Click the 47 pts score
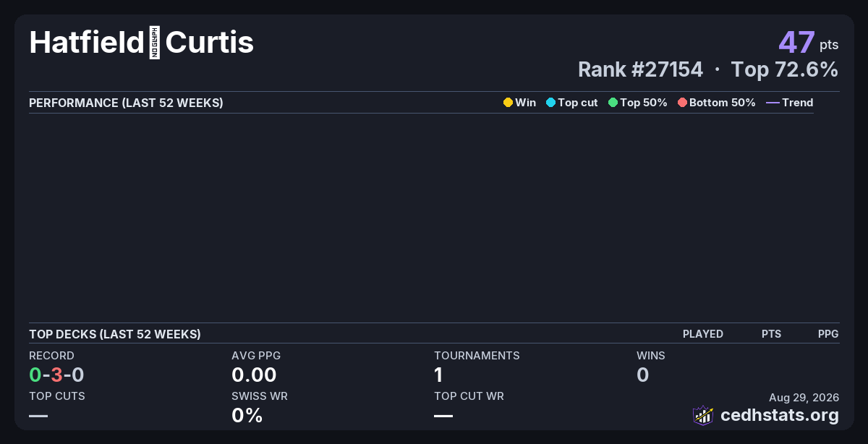Screen dimensions: 868x444 (809, 43)
